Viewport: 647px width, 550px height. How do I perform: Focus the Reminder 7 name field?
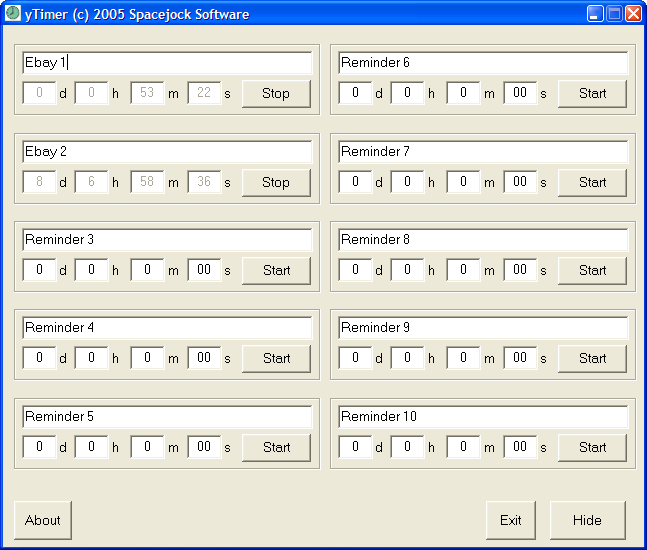483,152
